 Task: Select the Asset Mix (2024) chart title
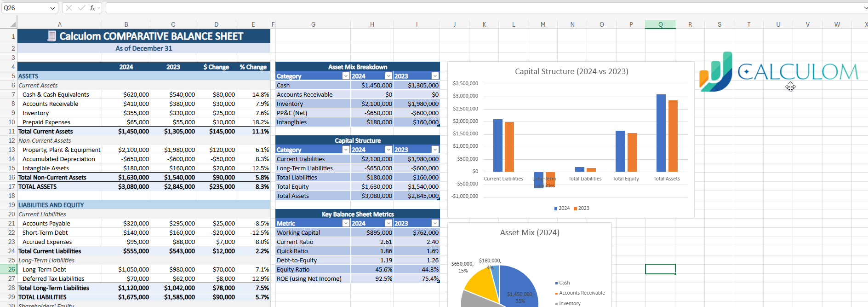tap(530, 232)
